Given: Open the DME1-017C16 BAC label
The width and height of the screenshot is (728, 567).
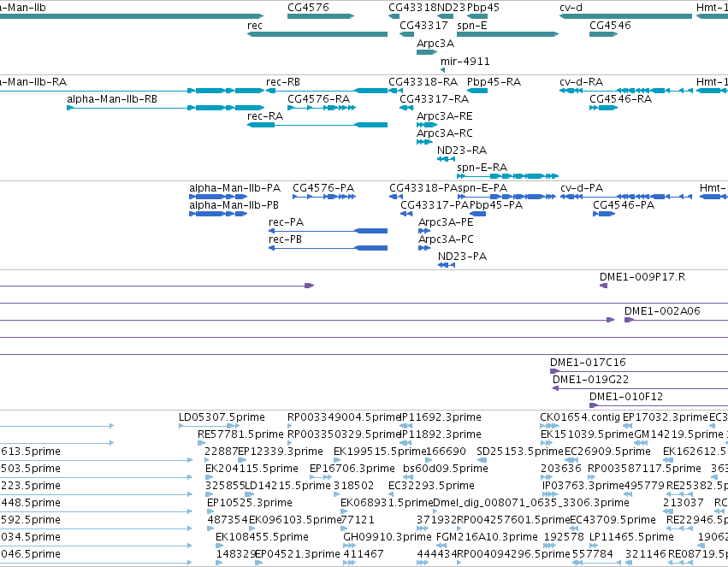Looking at the screenshot, I should (588, 363).
